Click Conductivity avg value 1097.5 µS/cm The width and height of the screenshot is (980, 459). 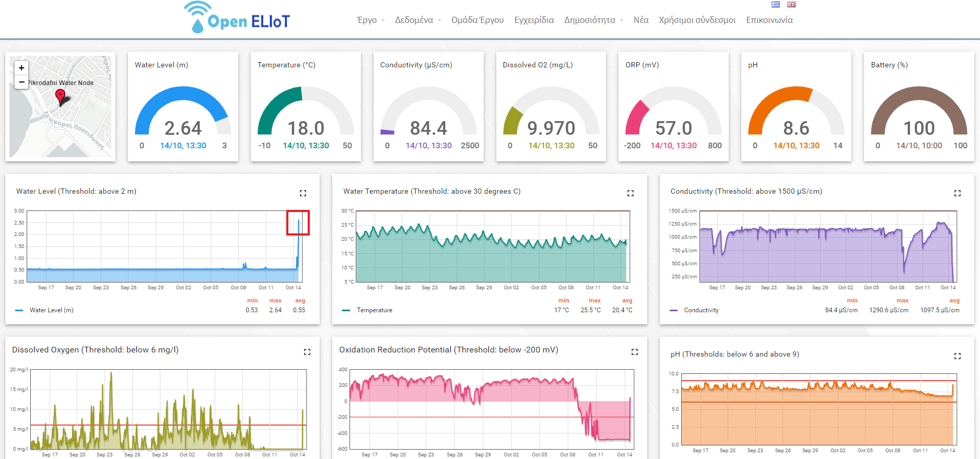940,310
